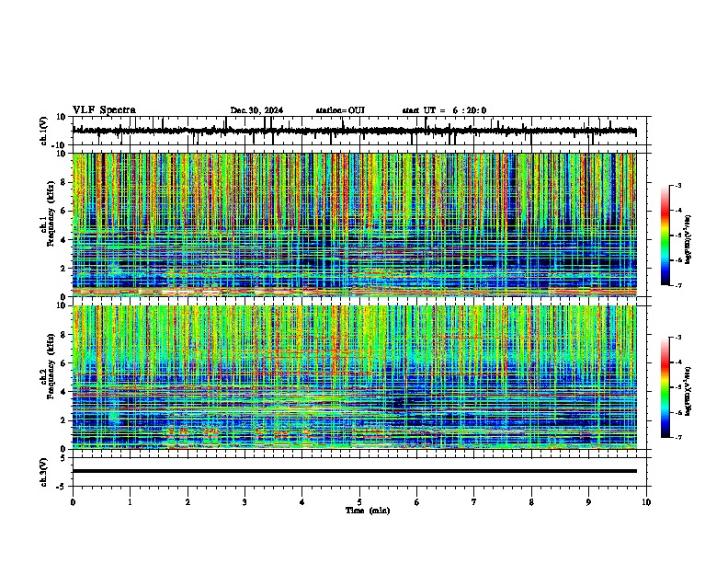Click the time axis tick label '8'

point(531,502)
